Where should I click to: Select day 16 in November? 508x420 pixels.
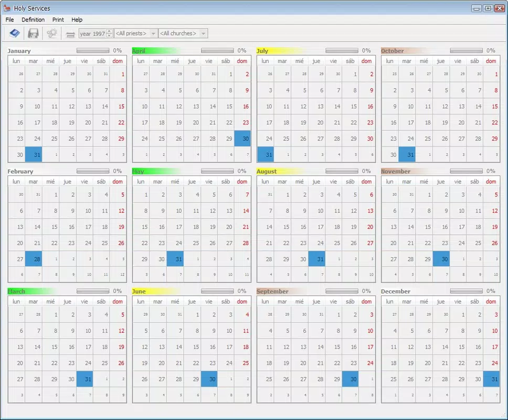441,227
